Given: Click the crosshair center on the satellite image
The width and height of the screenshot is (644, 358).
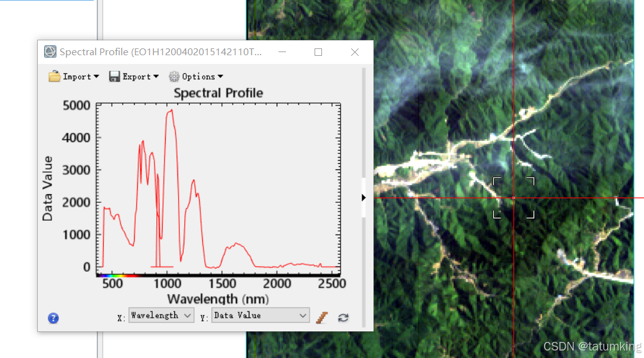Looking at the screenshot, I should click(514, 198).
